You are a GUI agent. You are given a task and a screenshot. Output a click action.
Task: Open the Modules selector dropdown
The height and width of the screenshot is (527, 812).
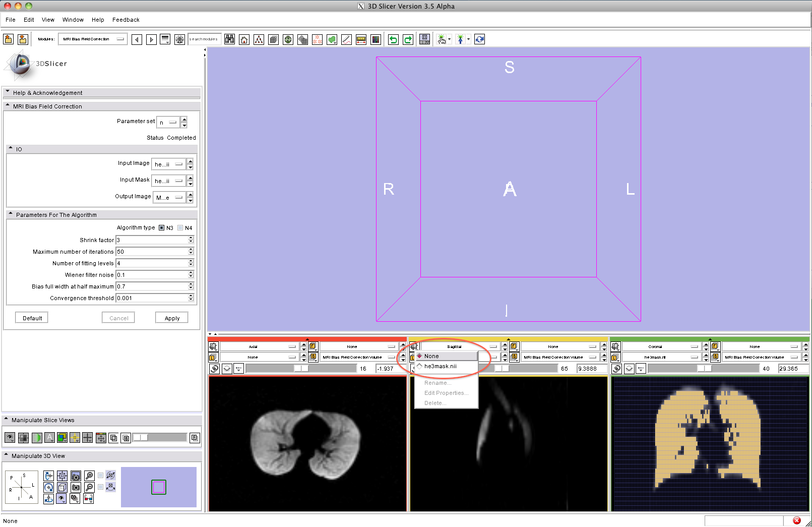92,39
